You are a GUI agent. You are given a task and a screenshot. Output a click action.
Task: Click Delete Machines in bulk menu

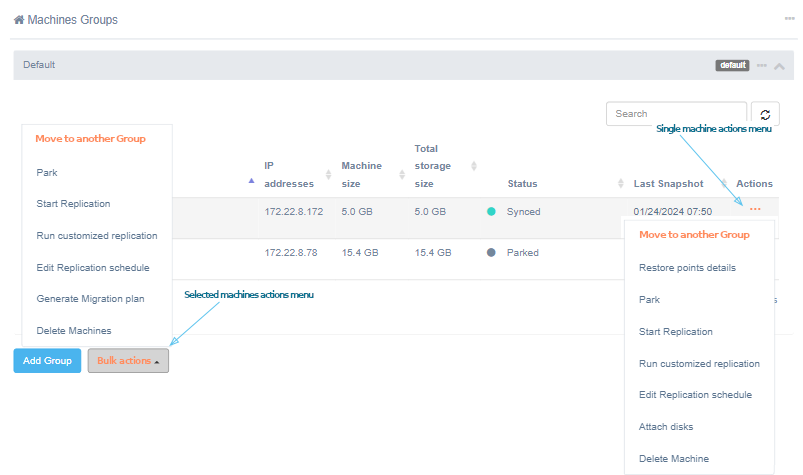click(x=74, y=331)
